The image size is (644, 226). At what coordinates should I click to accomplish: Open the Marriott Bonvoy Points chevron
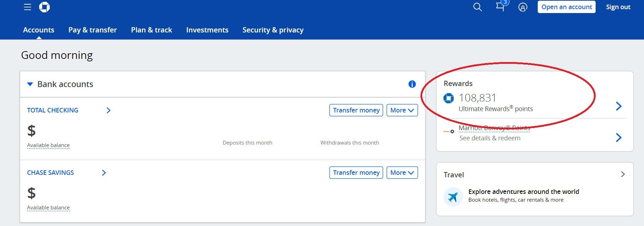619,138
